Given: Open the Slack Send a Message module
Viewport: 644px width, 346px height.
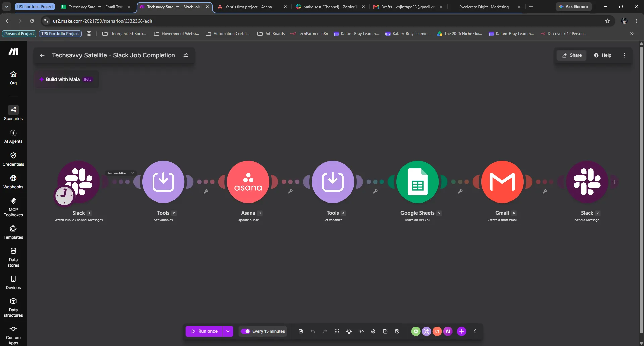Looking at the screenshot, I should (587, 182).
